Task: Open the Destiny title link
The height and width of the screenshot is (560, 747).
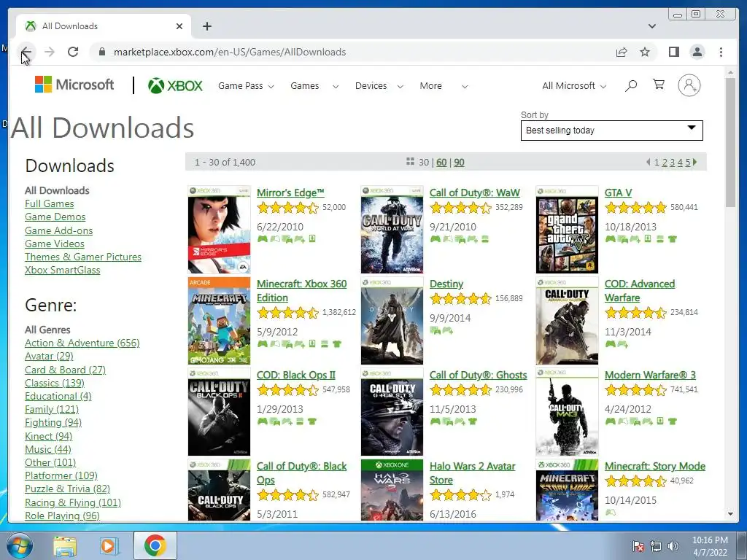Action: click(446, 284)
